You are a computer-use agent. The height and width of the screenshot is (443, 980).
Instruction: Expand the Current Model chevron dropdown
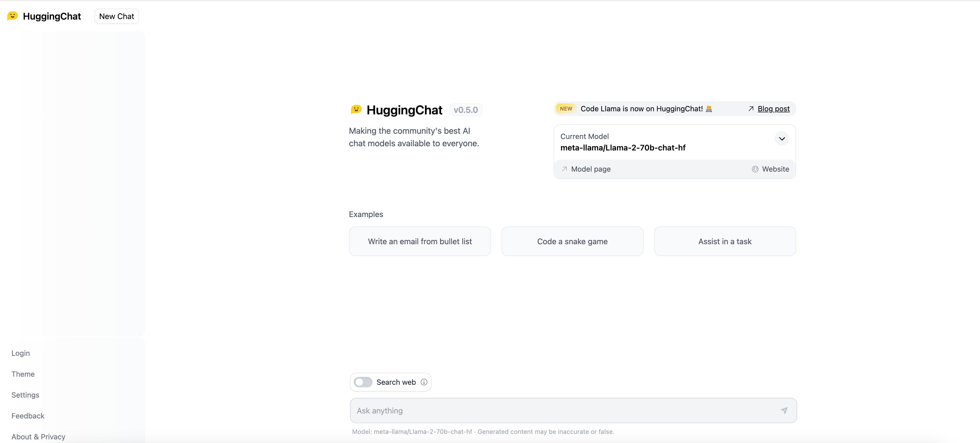[x=782, y=139]
